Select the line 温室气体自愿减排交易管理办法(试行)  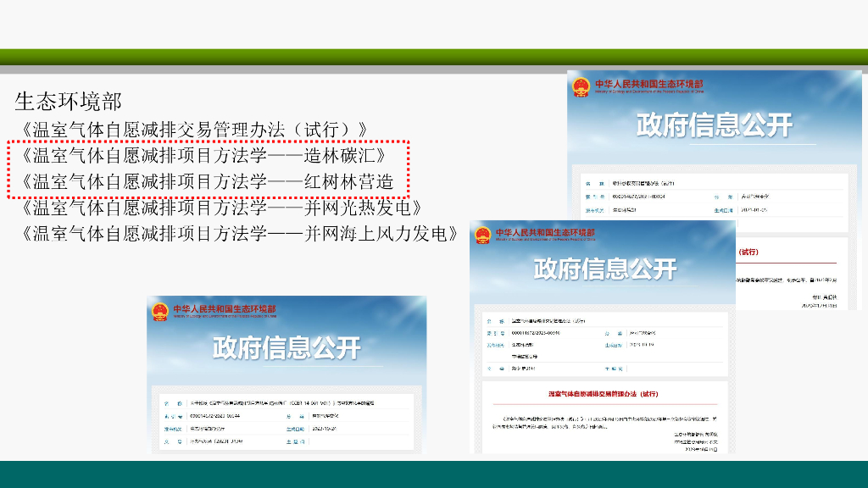[x=193, y=130]
